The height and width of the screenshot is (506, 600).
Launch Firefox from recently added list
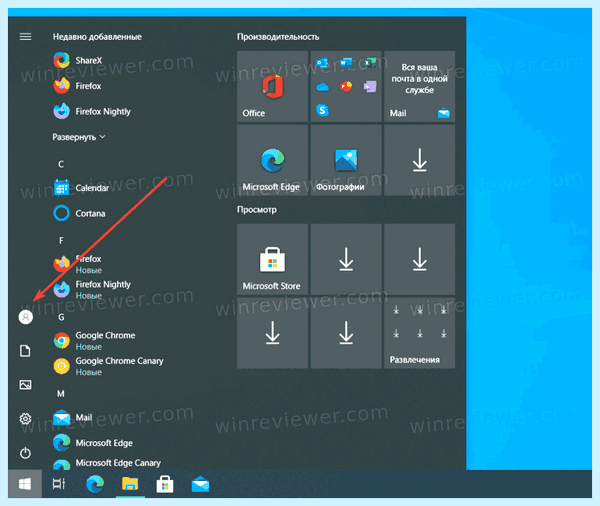coord(77,86)
